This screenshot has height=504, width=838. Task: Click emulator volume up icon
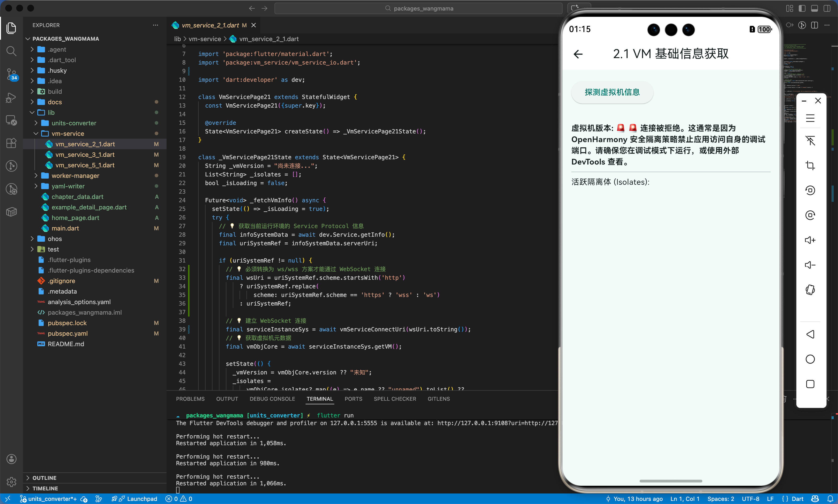pos(810,240)
